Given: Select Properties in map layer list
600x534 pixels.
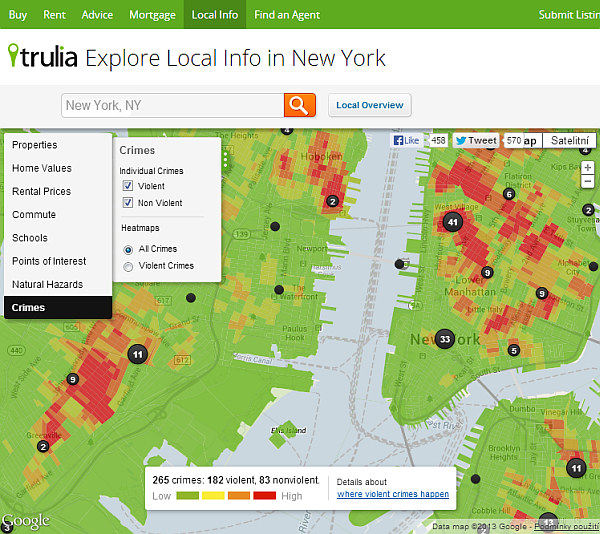Looking at the screenshot, I should tap(58, 145).
